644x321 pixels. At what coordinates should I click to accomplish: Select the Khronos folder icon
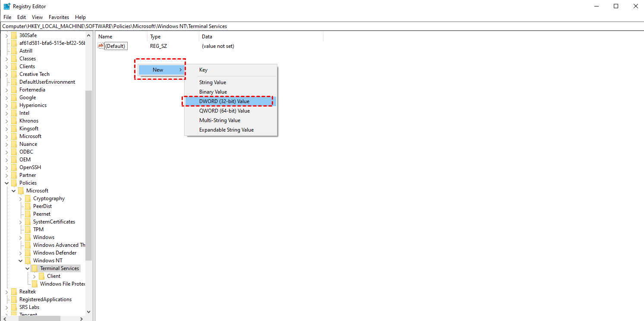pyautogui.click(x=14, y=121)
